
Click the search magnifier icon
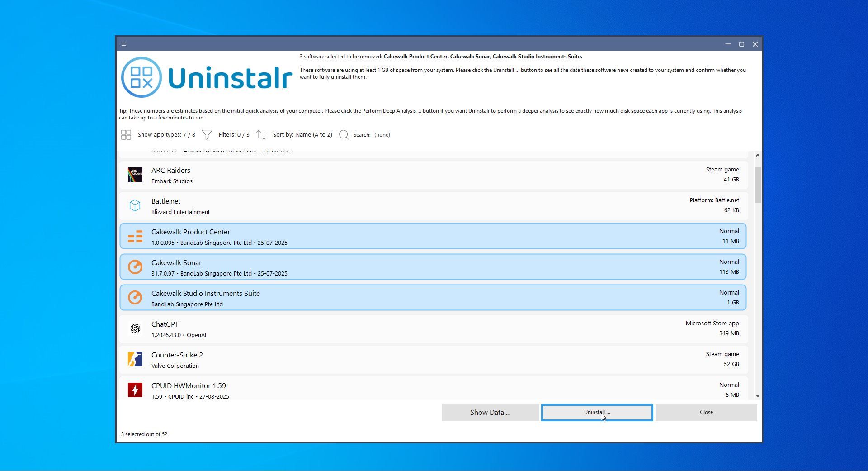344,135
